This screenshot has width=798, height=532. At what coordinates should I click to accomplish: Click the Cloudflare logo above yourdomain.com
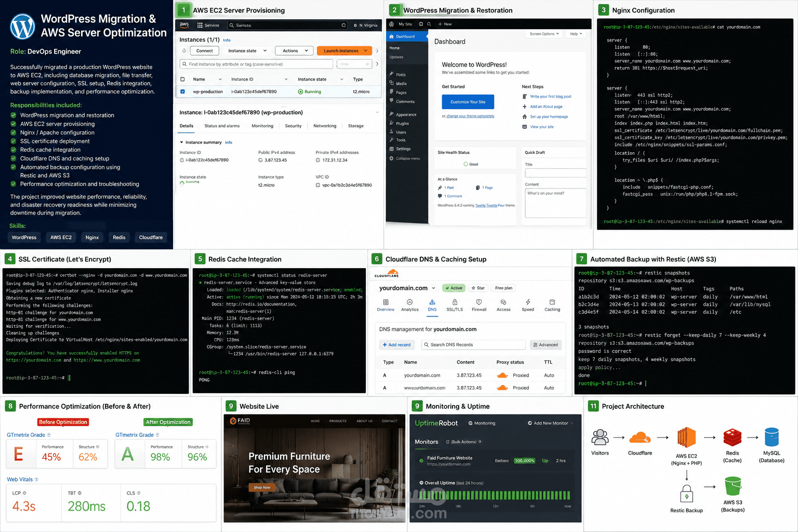pyautogui.click(x=387, y=273)
